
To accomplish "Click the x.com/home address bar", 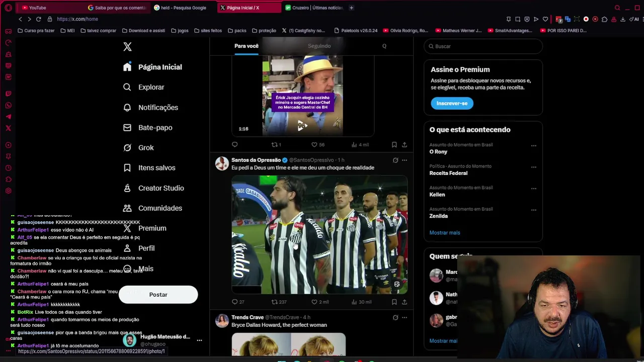I will click(77, 19).
